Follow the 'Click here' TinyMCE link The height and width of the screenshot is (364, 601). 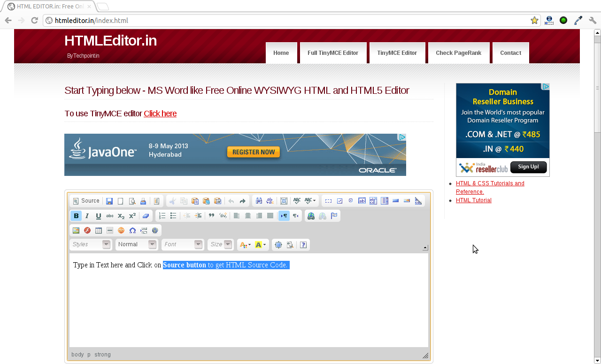click(x=160, y=114)
